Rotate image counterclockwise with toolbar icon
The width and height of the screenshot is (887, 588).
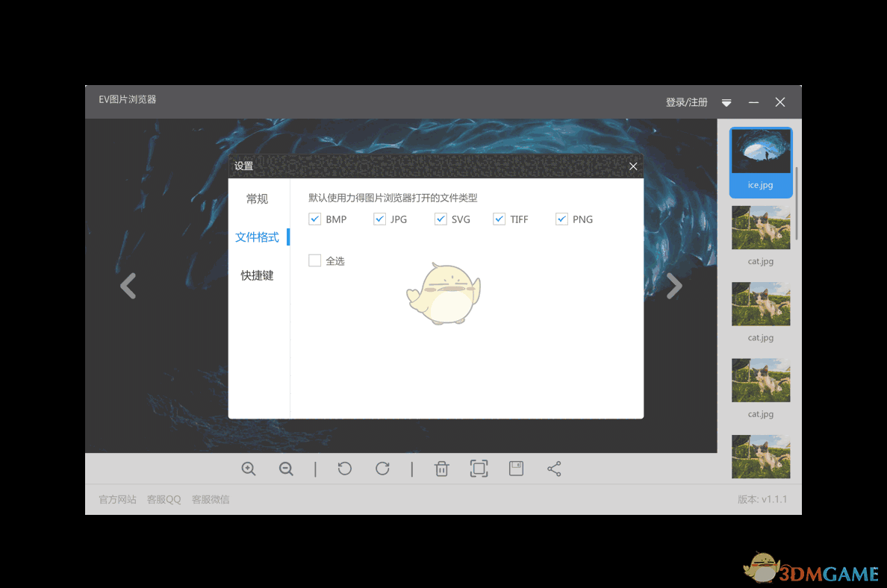tap(344, 469)
